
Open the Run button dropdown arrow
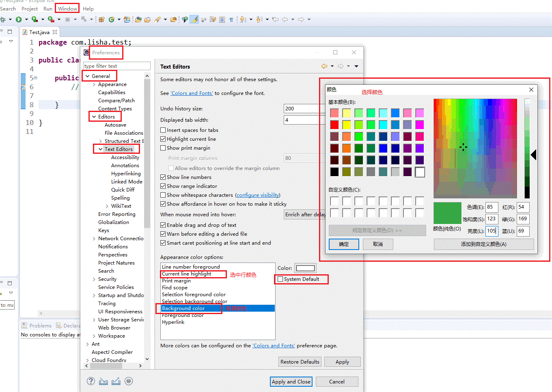click(x=26, y=19)
